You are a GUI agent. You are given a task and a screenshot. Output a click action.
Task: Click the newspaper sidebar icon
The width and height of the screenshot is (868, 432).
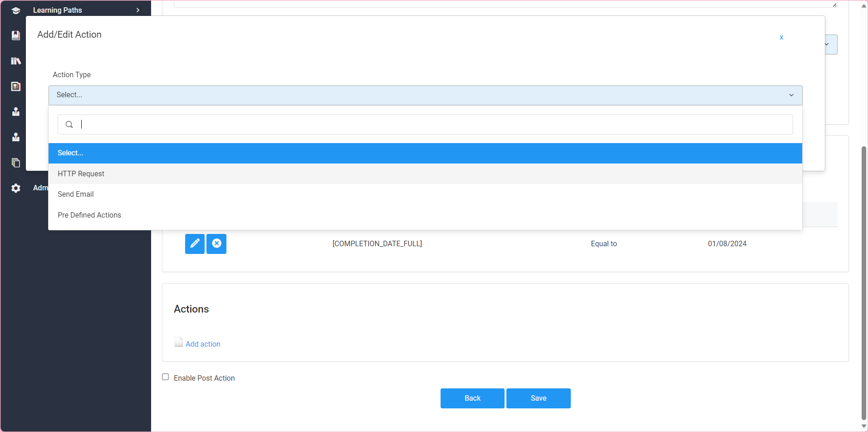(16, 86)
